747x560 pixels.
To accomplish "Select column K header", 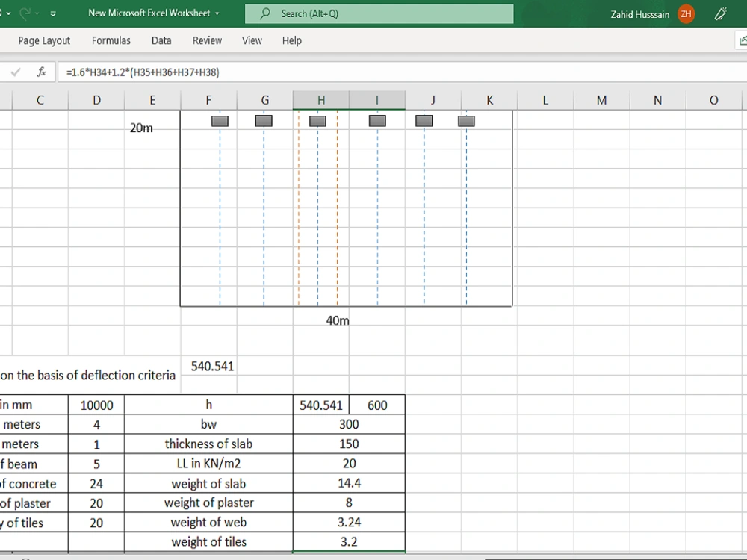I will [x=489, y=100].
